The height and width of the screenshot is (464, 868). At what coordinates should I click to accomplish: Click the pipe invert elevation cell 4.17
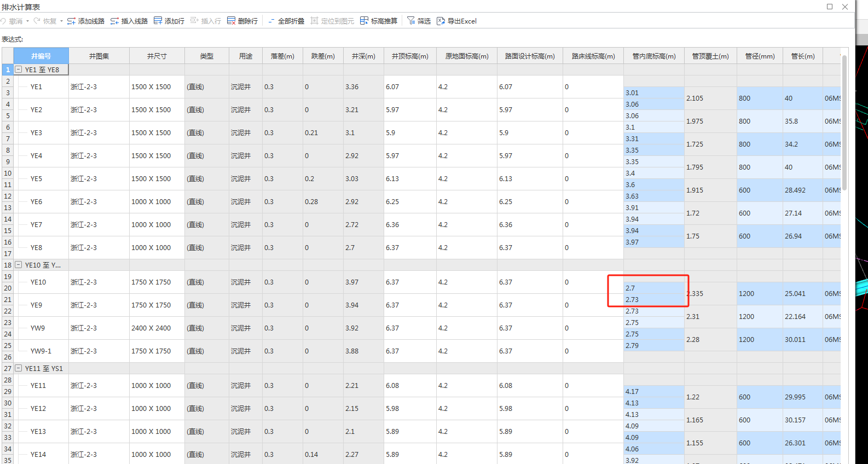654,391
